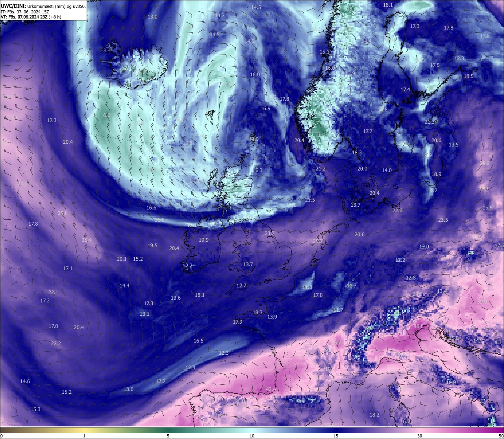The image size is (504, 439).
Task: Click the map value 17.7
Action: (367, 131)
